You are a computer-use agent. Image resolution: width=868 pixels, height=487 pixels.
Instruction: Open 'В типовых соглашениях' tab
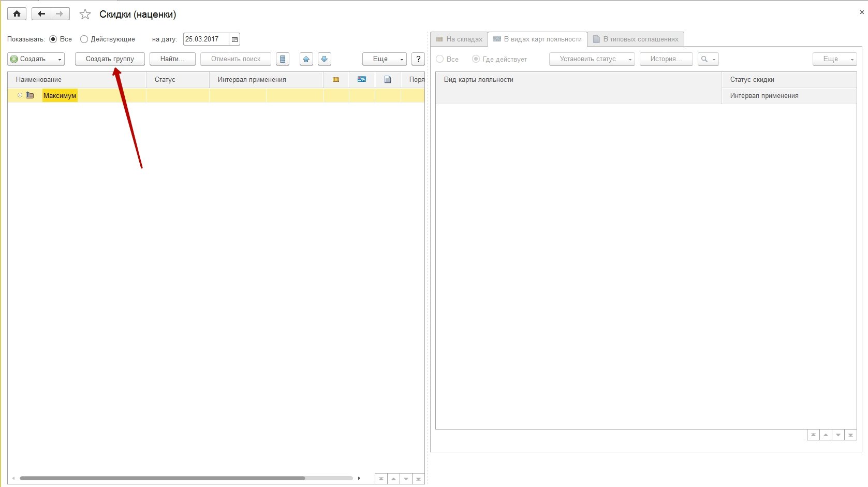click(636, 39)
